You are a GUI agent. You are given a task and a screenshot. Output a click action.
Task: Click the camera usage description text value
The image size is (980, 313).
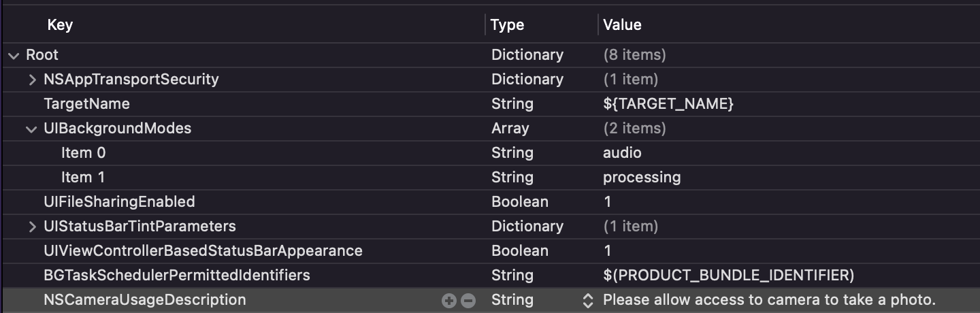tap(770, 300)
